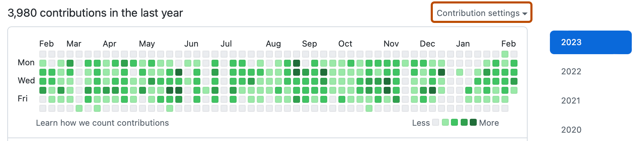Select the 2023 year tab
Image resolution: width=644 pixels, height=141 pixels.
[590, 42]
